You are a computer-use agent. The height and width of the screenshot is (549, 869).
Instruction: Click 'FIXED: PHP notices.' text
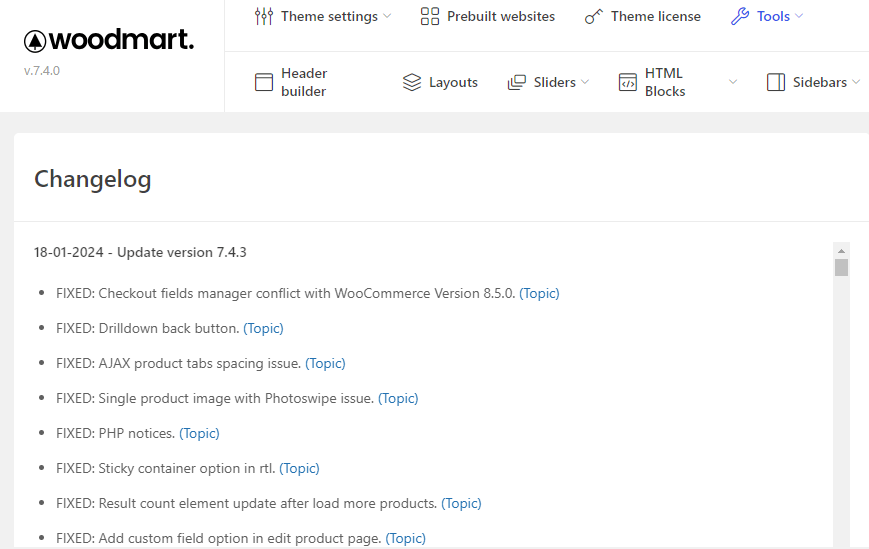point(115,433)
